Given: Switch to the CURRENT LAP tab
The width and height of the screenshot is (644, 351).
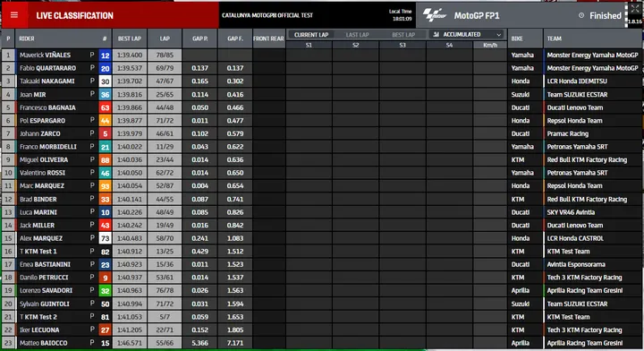Looking at the screenshot, I should point(311,35).
